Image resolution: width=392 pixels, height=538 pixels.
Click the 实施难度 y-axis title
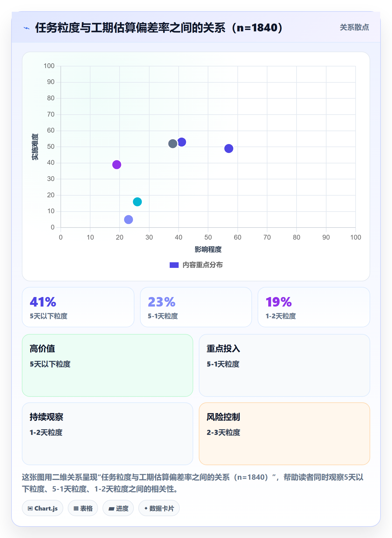35,147
